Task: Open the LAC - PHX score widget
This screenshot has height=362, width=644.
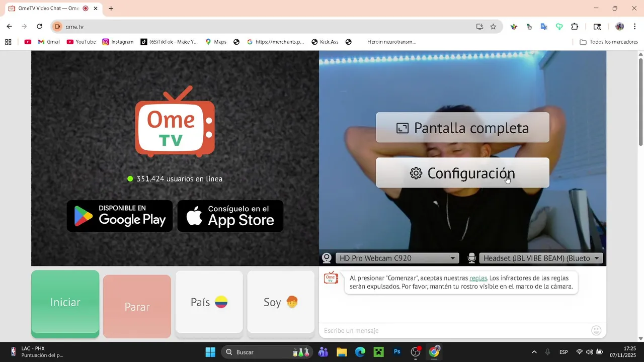Action: 37,352
